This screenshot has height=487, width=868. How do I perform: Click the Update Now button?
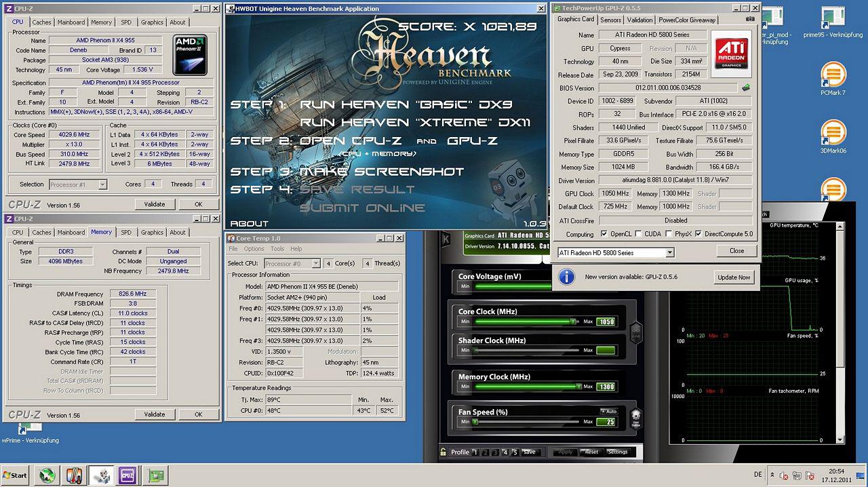pyautogui.click(x=734, y=277)
